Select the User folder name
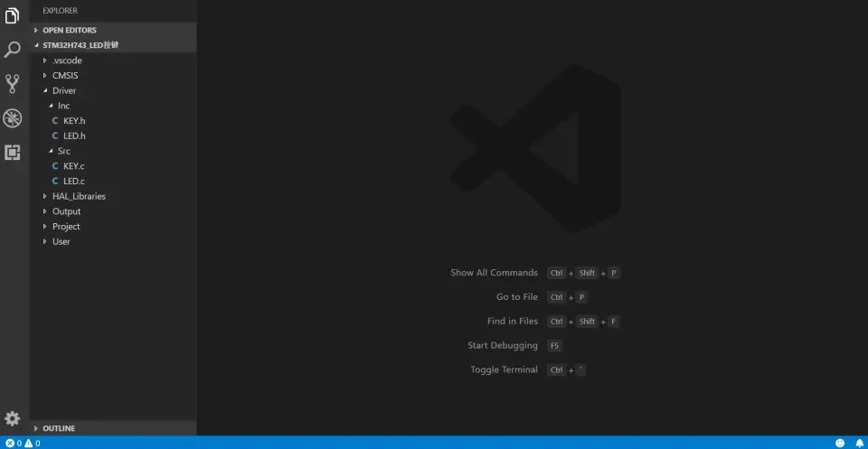The width and height of the screenshot is (868, 449). 61,241
